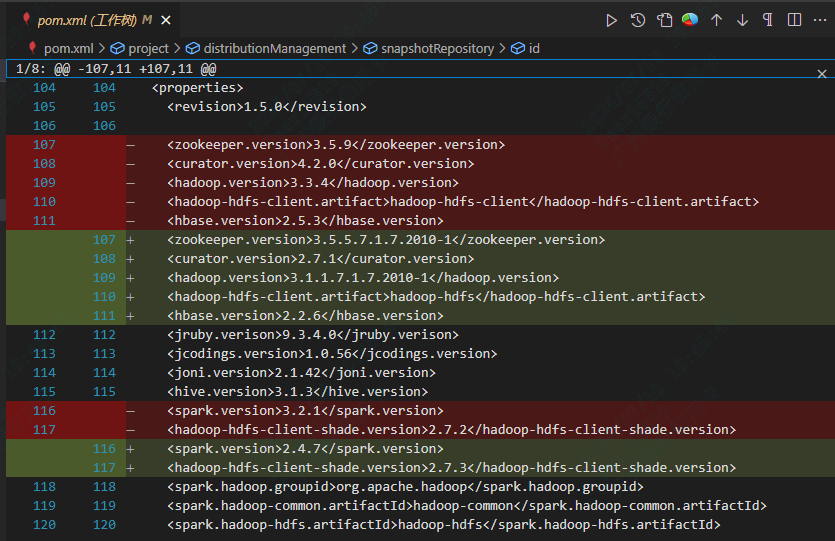
Task: Click project breadcrumb item
Action: point(148,48)
